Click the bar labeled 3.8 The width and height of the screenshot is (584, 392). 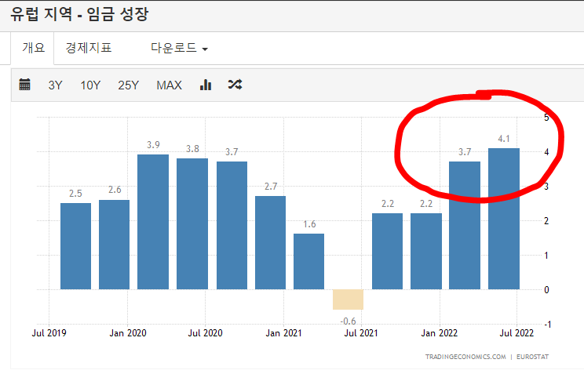pos(192,224)
